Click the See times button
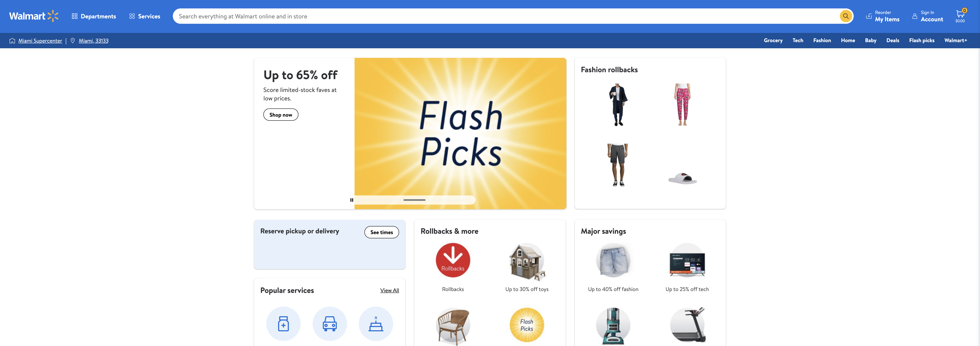Viewport: 980px width, 346px height. (382, 232)
